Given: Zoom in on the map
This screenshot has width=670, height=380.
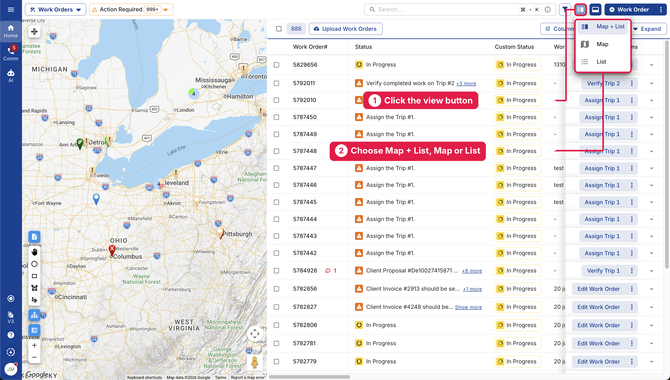Looking at the screenshot, I should [x=35, y=345].
